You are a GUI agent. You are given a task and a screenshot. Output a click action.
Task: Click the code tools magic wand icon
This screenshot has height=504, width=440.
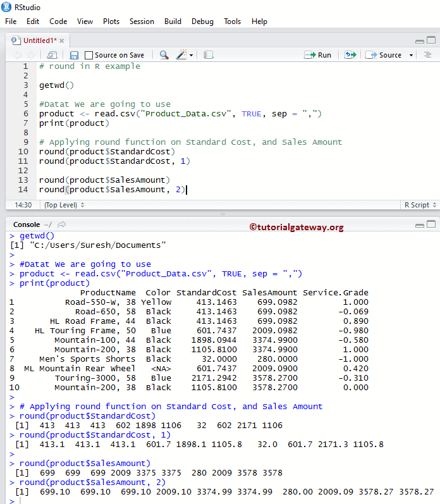(x=181, y=54)
